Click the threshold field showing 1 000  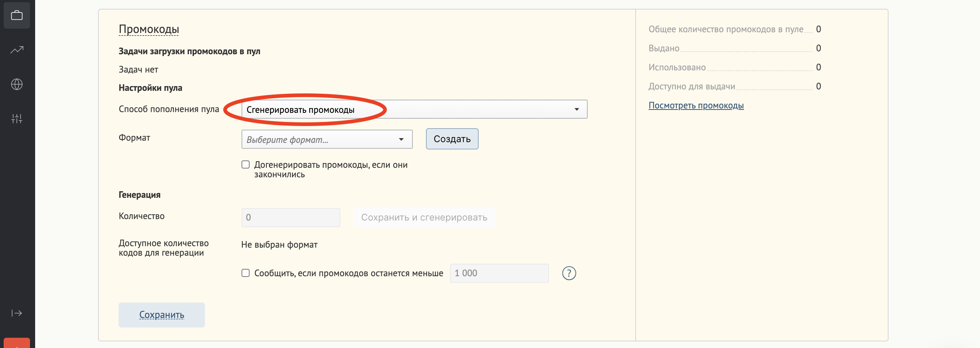coord(499,273)
